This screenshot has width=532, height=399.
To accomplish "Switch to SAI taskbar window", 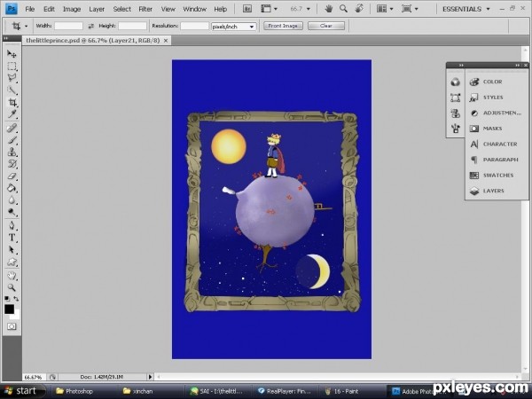I will pyautogui.click(x=219, y=391).
